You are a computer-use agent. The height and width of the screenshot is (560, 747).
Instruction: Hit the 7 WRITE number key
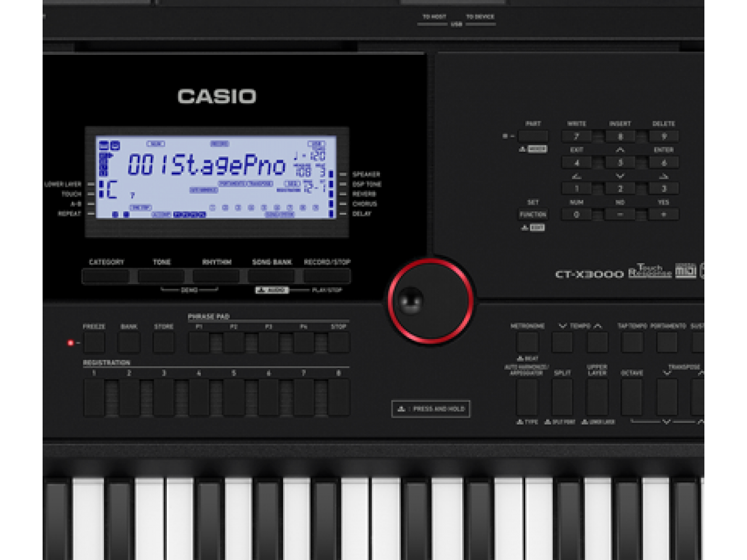(x=577, y=136)
